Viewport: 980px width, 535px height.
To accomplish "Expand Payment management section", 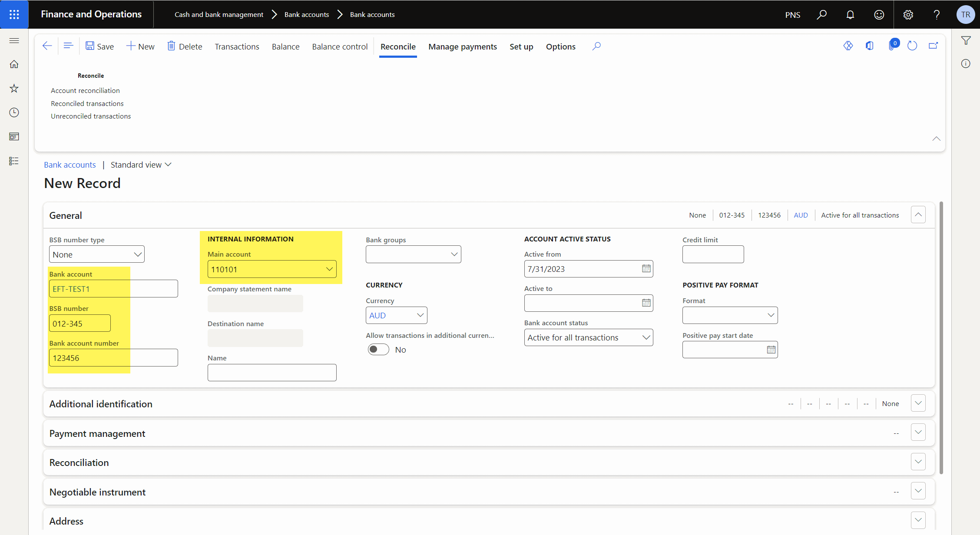I will pyautogui.click(x=918, y=433).
